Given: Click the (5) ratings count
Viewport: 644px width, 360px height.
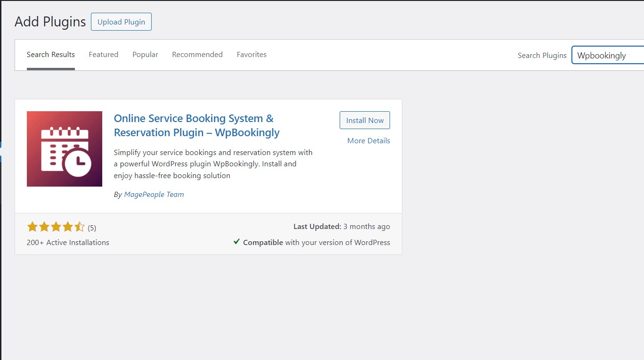Looking at the screenshot, I should point(92,228).
